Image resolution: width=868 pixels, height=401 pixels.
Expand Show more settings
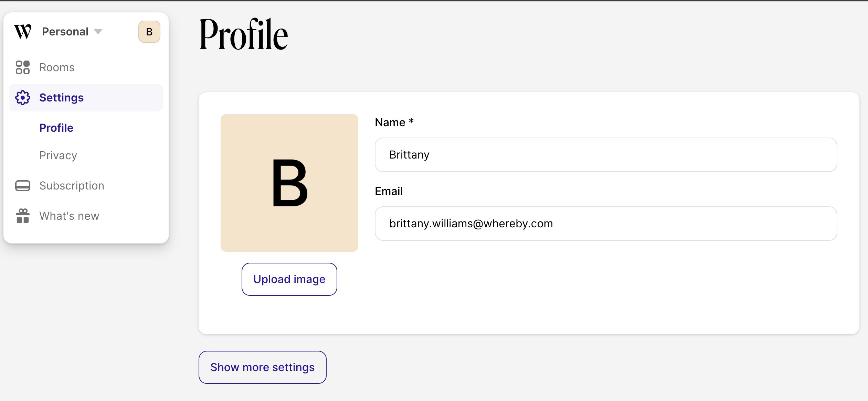coord(262,367)
